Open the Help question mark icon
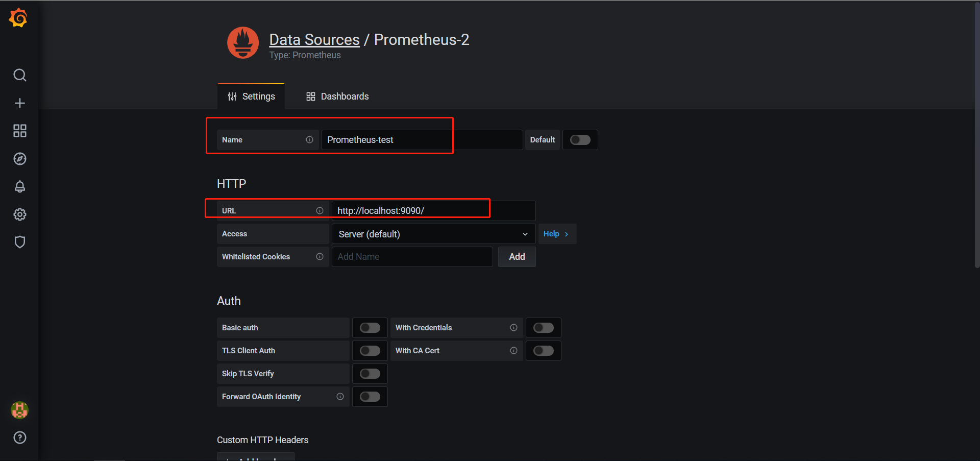Image resolution: width=980 pixels, height=461 pixels. pos(19,437)
